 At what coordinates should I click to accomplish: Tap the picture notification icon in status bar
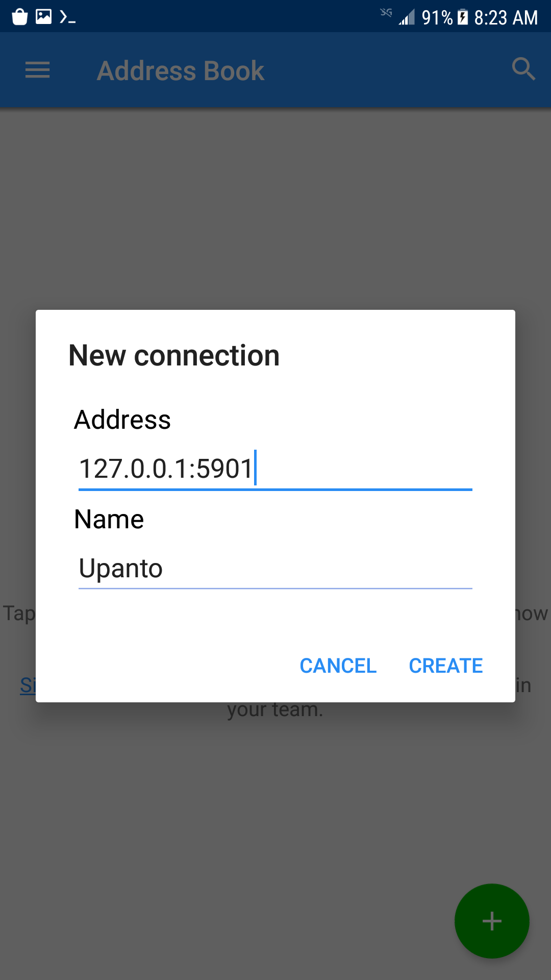point(44,17)
